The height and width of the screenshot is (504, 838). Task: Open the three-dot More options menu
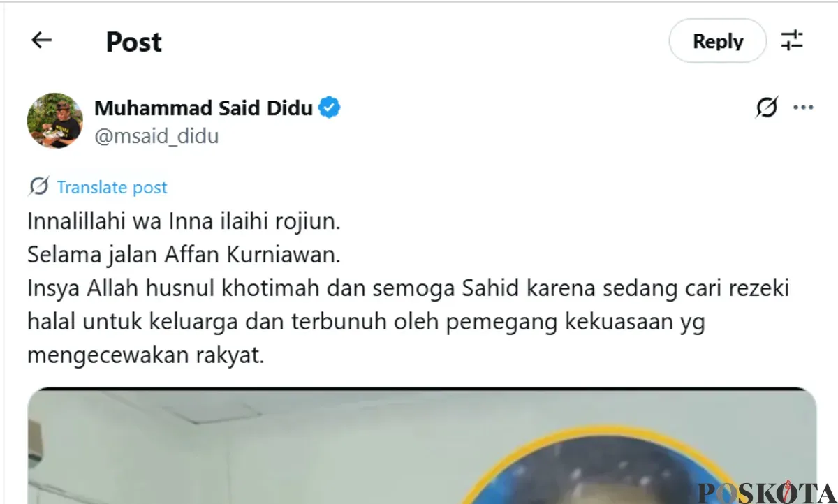pyautogui.click(x=803, y=108)
